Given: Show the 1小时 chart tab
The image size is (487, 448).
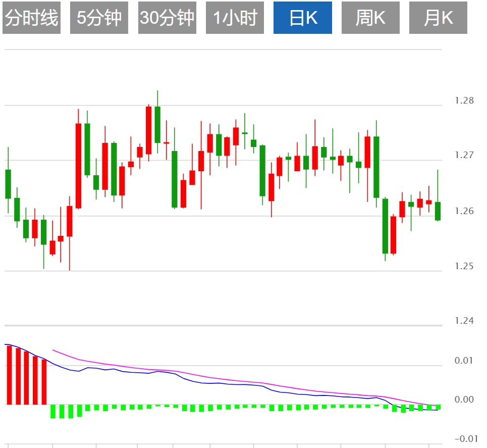Looking at the screenshot, I should click(x=235, y=18).
